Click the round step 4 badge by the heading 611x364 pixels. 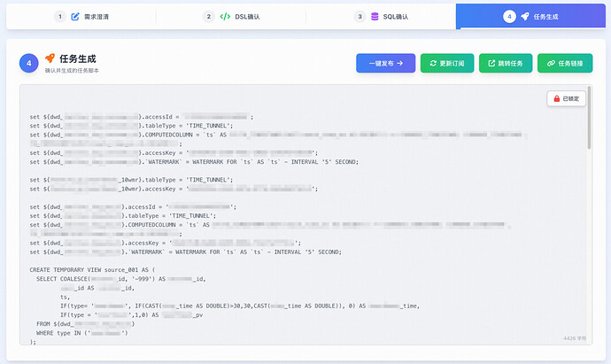[29, 63]
